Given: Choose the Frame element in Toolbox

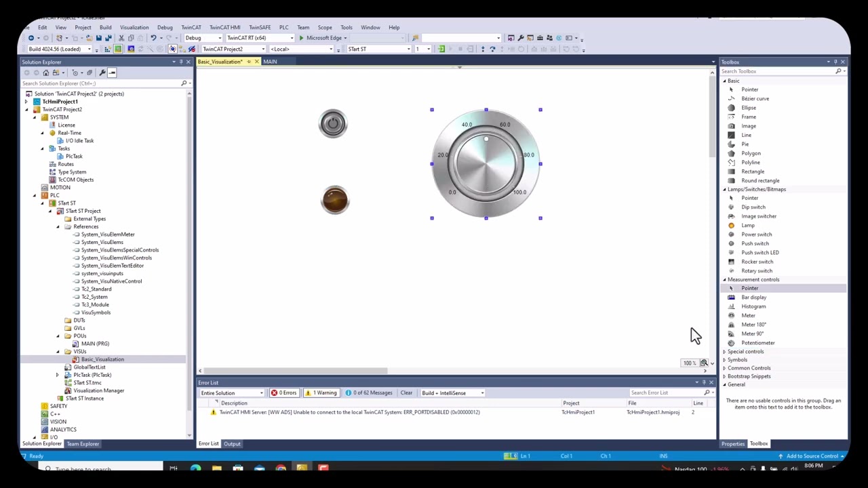Looking at the screenshot, I should tap(748, 117).
